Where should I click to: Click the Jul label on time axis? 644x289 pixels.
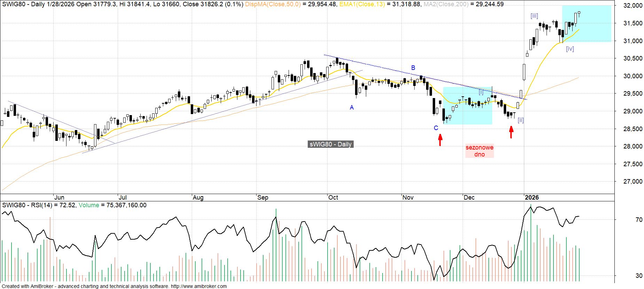click(x=122, y=198)
